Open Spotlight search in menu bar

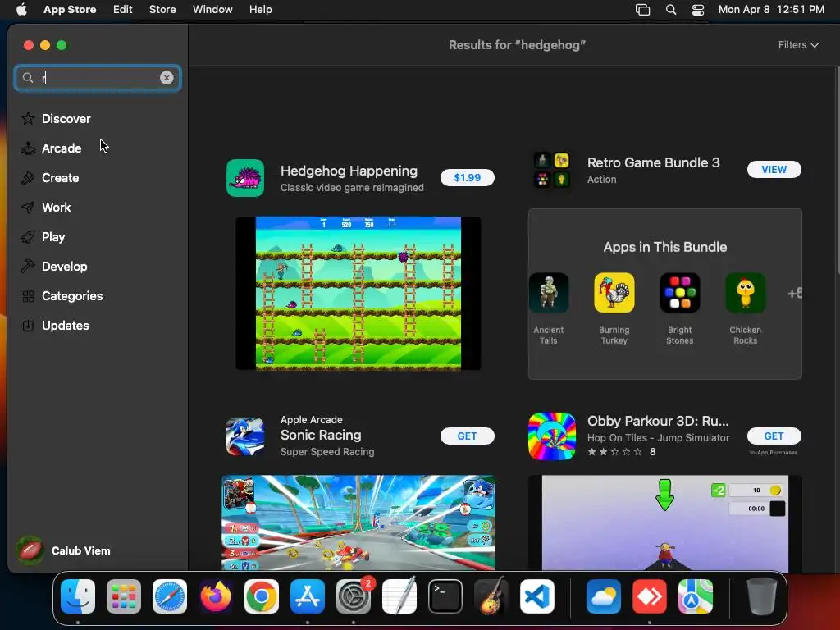pyautogui.click(x=671, y=10)
